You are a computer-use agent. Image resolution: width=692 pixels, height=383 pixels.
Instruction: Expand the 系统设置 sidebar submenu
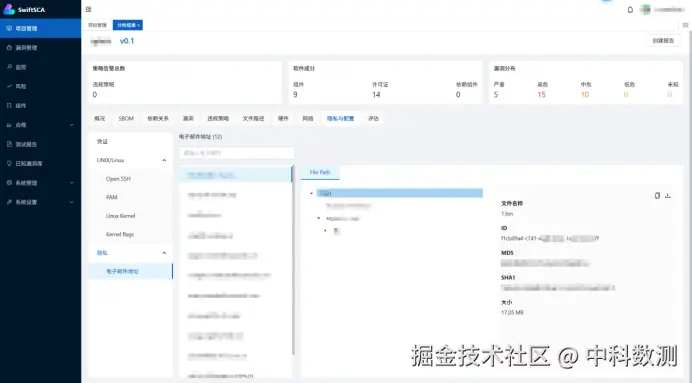coord(71,202)
